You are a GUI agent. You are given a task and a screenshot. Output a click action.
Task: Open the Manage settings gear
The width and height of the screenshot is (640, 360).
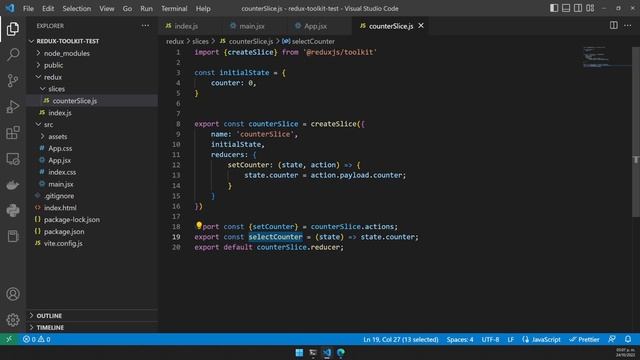point(13,320)
